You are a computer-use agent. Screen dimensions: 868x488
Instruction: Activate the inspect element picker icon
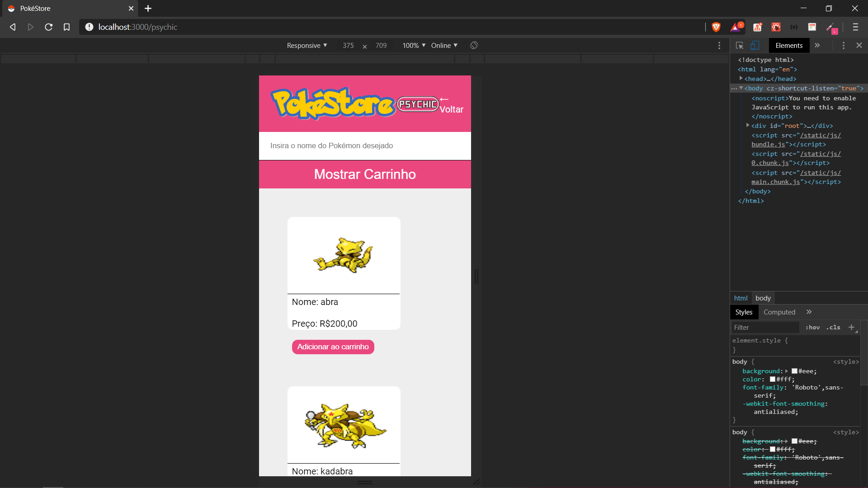click(740, 45)
